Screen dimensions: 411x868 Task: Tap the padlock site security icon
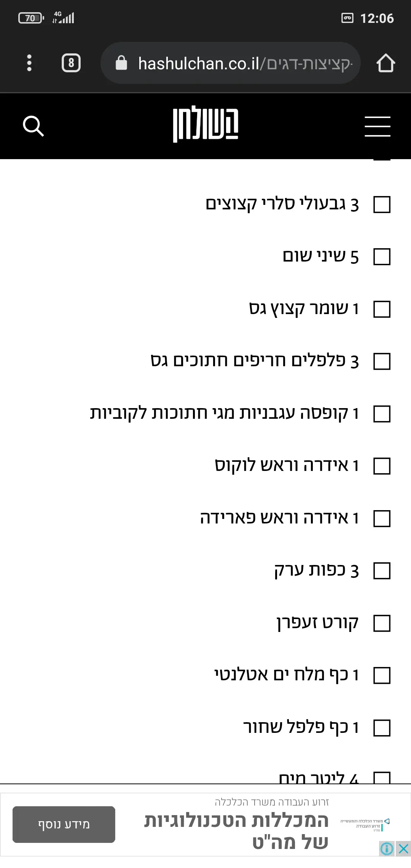click(121, 63)
